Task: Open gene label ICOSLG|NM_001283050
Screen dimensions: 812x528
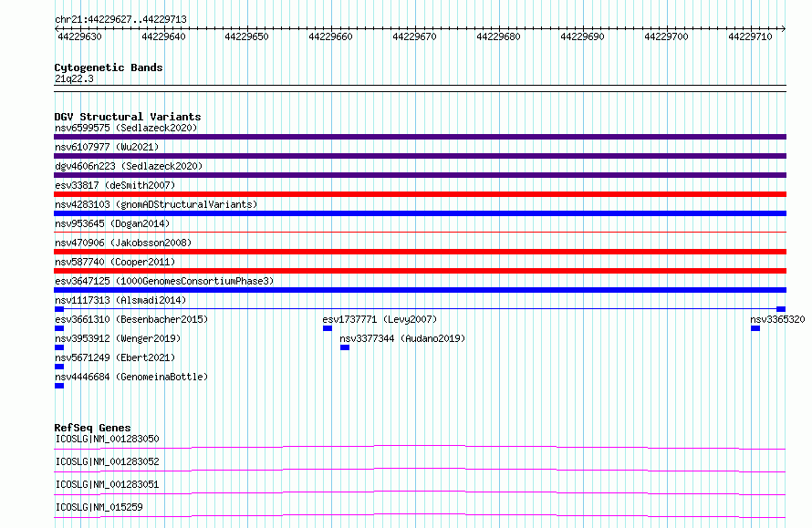Action: (107, 439)
